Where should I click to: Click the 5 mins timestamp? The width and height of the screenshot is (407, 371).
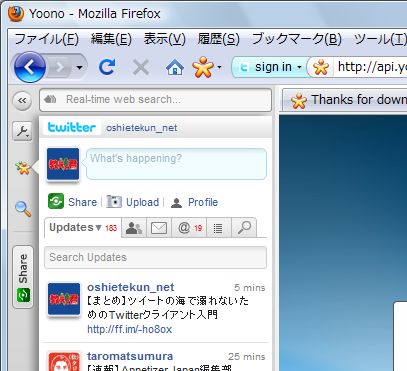[250, 288]
